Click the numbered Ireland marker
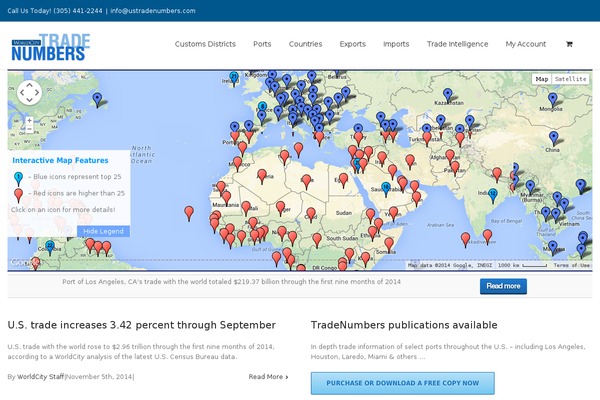Image resolution: width=600 pixels, height=400 pixels. (x=234, y=79)
